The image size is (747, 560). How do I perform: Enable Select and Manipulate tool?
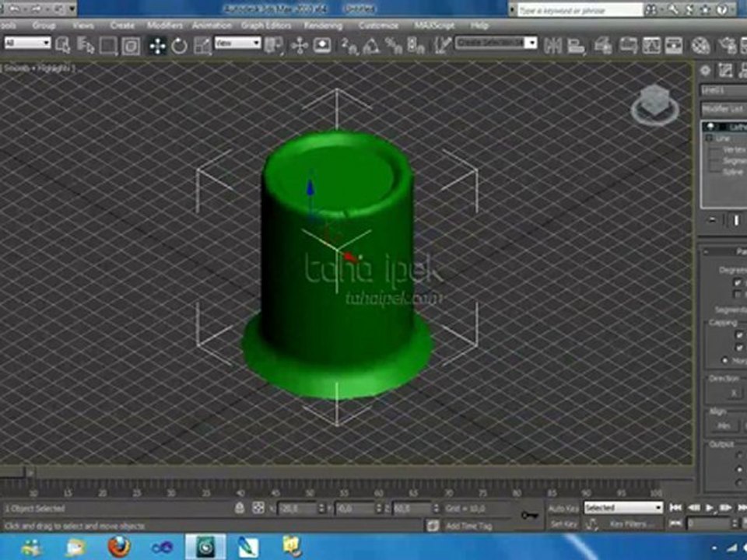pos(300,46)
